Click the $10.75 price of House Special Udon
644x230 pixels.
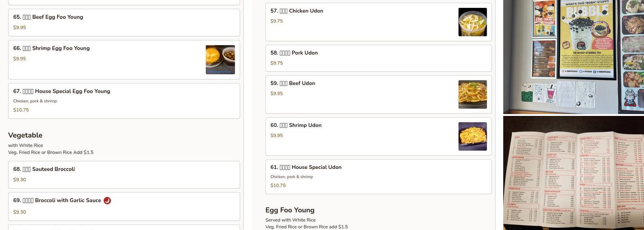[278, 185]
